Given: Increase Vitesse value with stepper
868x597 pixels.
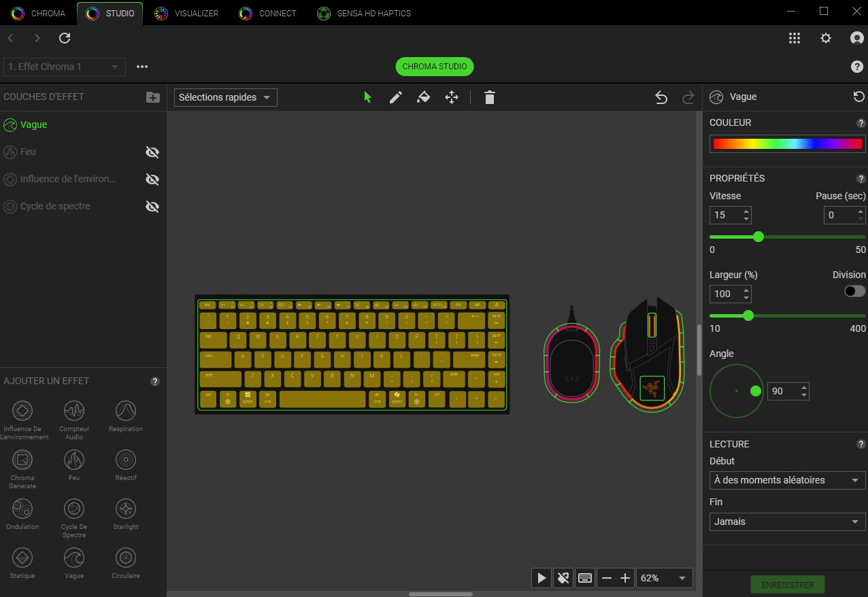Looking at the screenshot, I should [x=746, y=211].
